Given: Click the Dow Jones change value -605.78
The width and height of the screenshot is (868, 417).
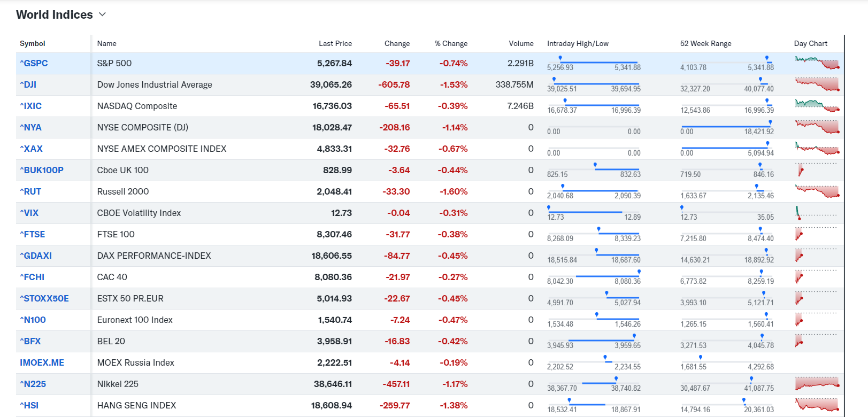Looking at the screenshot, I should click(x=394, y=84).
